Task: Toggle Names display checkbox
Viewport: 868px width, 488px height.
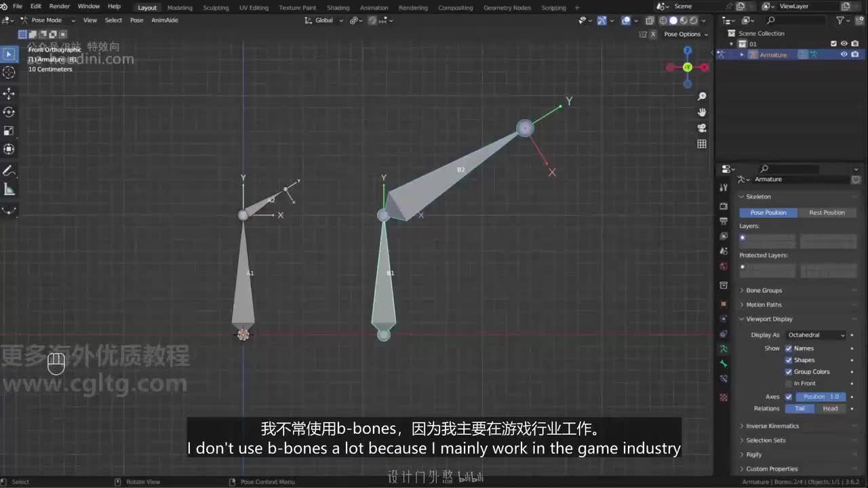Action: click(x=789, y=348)
